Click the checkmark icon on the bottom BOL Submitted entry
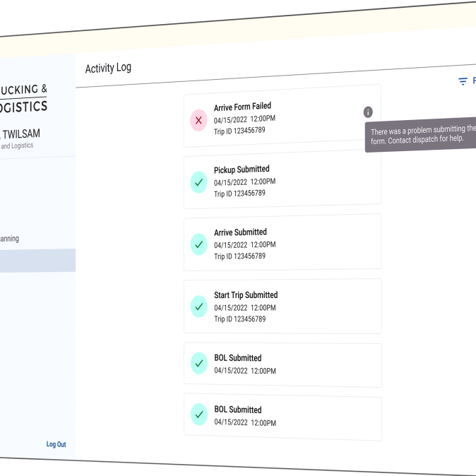 tap(198, 415)
